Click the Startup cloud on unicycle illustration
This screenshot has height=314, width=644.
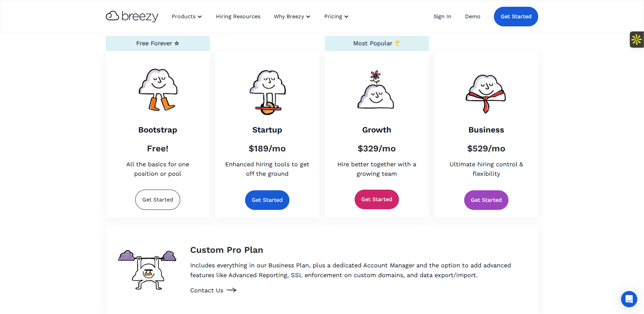(267, 92)
